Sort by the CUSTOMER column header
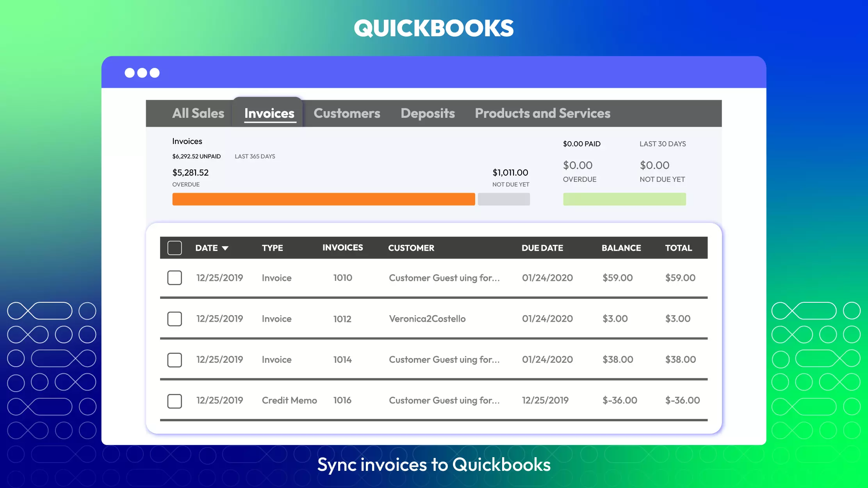868x488 pixels. point(411,248)
